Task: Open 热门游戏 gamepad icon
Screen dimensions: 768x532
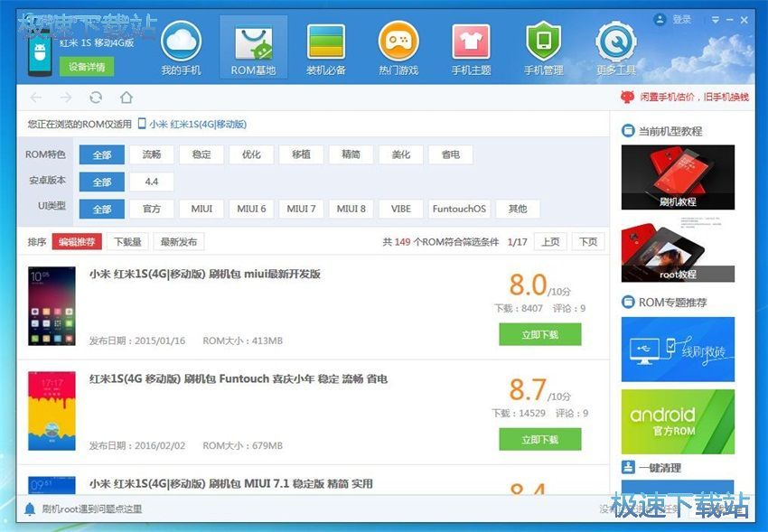Action: pos(398,42)
